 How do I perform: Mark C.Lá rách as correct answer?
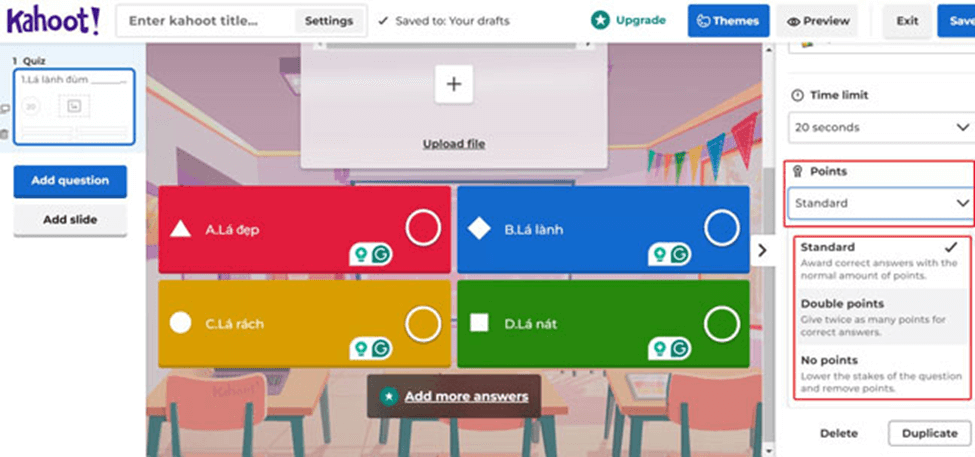coord(423,325)
